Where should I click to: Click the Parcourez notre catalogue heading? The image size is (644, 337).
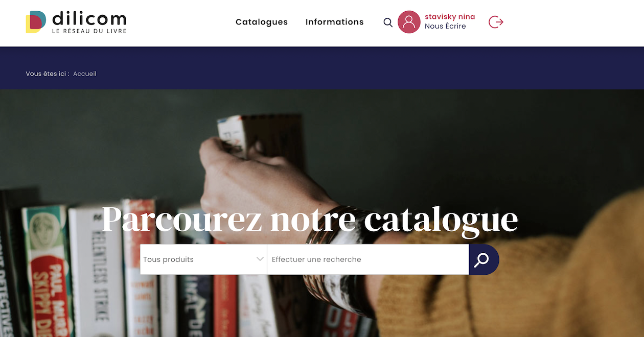(310, 219)
